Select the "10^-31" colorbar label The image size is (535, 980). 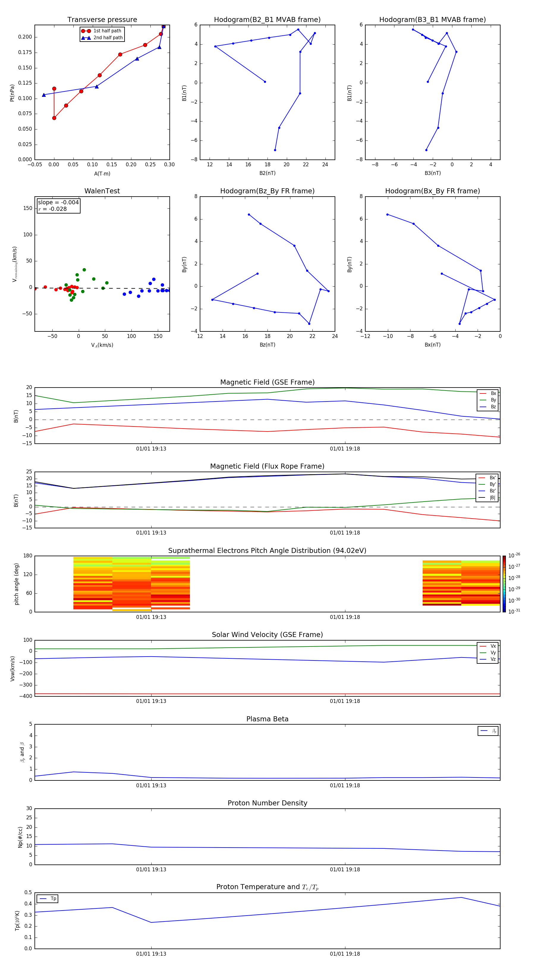pos(514,611)
